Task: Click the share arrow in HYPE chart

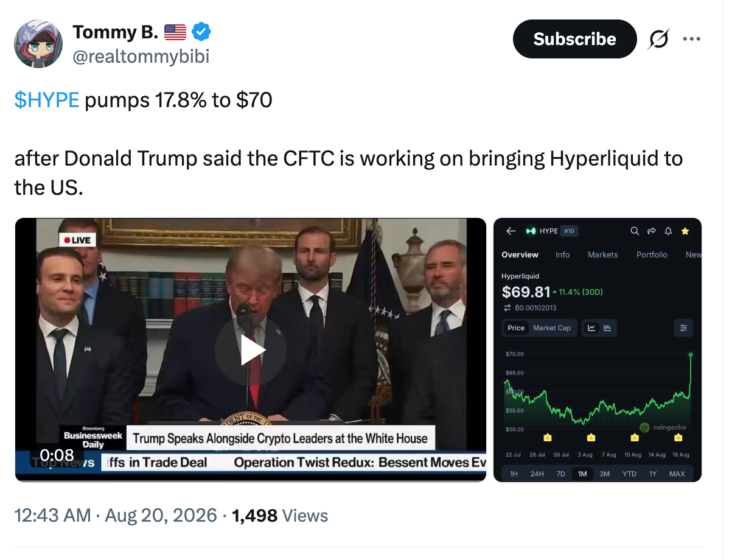Action: pyautogui.click(x=651, y=231)
